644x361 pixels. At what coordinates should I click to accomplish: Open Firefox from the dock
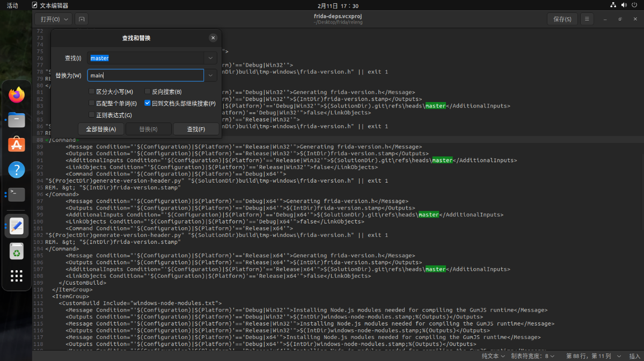click(x=17, y=95)
